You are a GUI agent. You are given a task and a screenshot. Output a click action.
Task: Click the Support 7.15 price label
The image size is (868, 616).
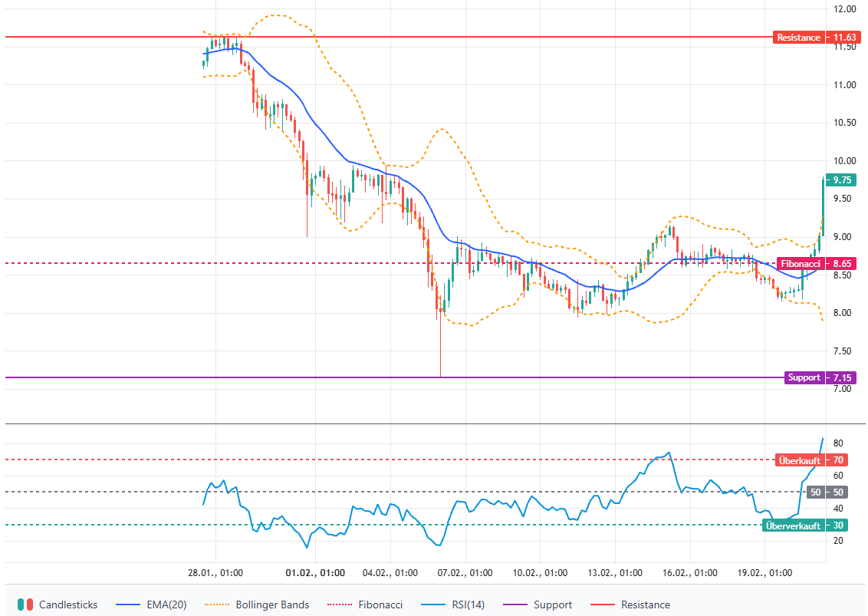pyautogui.click(x=821, y=377)
